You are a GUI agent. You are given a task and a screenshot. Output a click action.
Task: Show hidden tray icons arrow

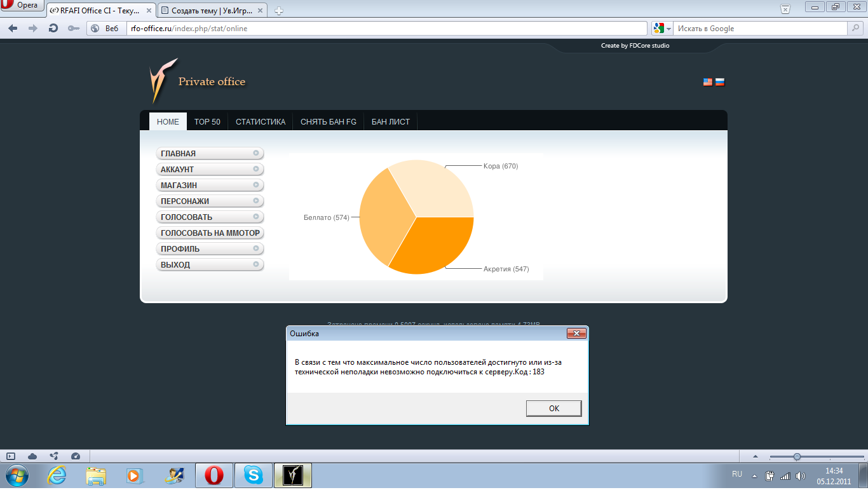click(754, 475)
